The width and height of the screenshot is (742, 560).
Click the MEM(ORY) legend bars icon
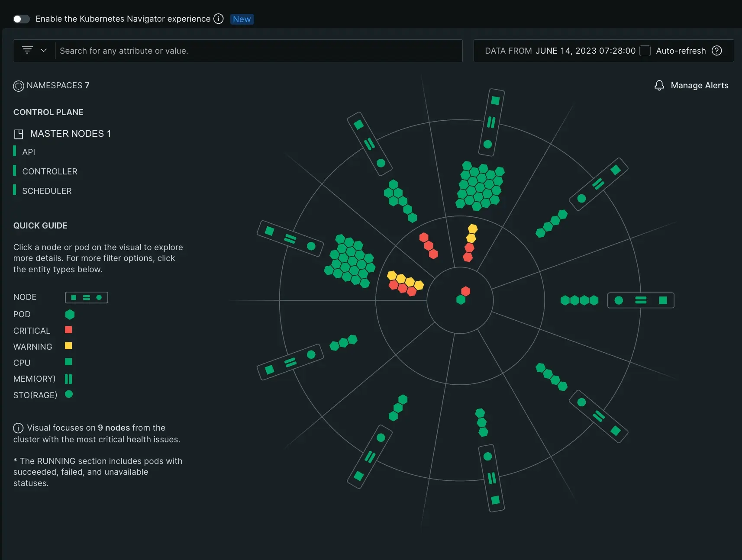[68, 379]
